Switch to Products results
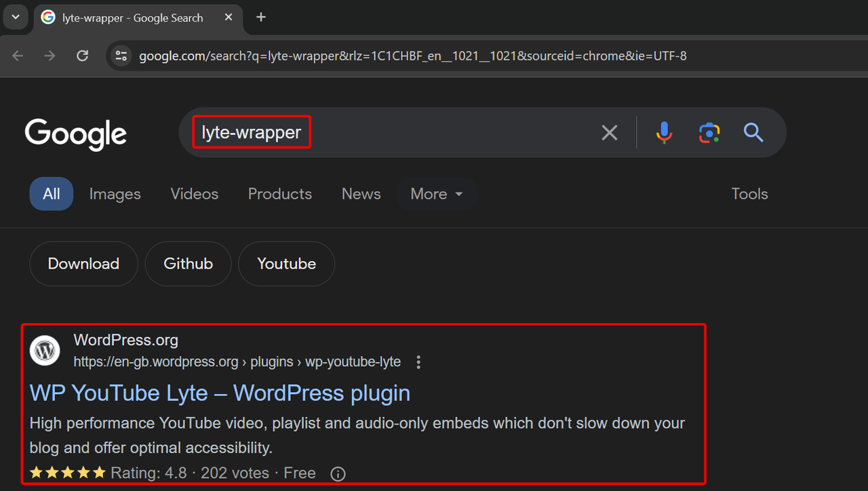This screenshot has height=491, width=868. 280,194
